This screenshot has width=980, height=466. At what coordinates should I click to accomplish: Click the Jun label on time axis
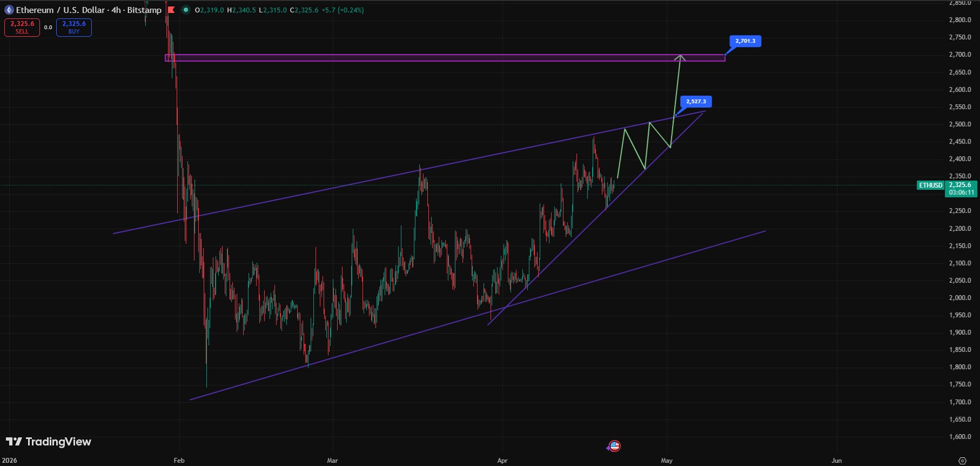click(836, 461)
